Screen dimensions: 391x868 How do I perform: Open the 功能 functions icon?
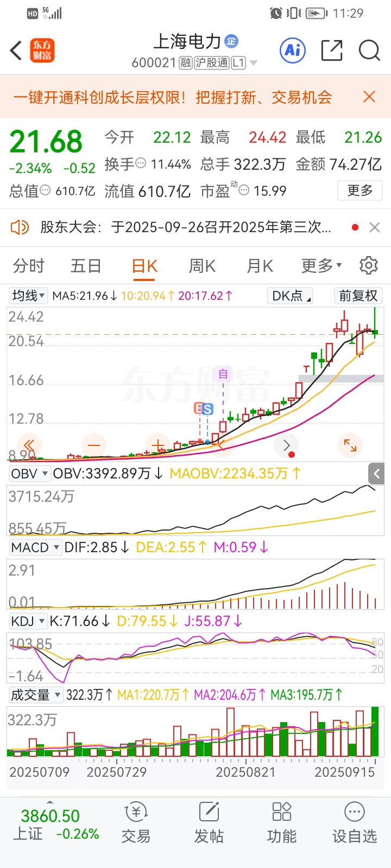click(x=282, y=822)
